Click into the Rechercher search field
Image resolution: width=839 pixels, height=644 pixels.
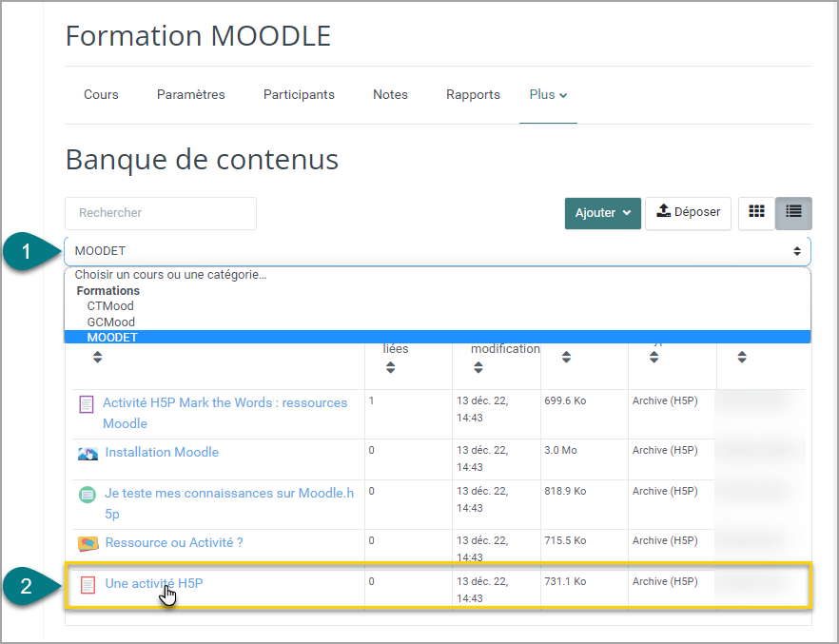[161, 213]
